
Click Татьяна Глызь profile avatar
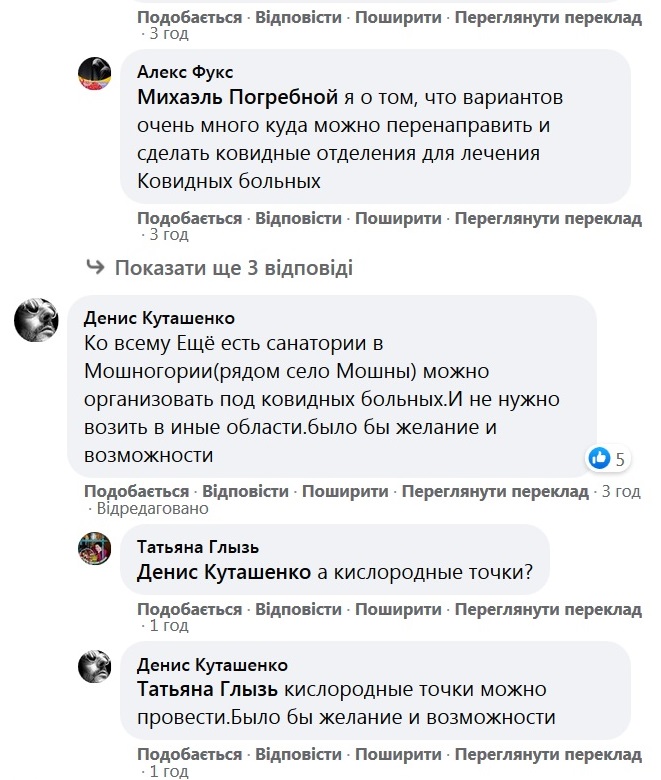click(94, 548)
